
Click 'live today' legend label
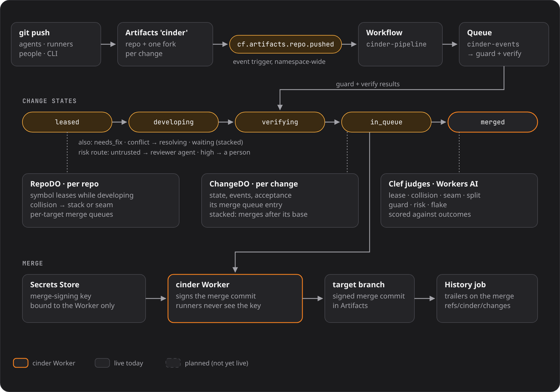click(129, 363)
